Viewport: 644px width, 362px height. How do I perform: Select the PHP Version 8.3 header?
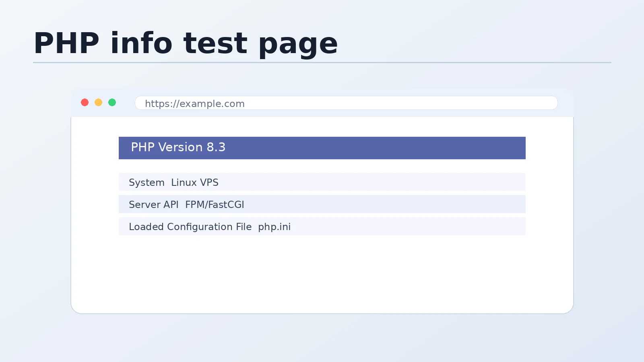pyautogui.click(x=322, y=148)
